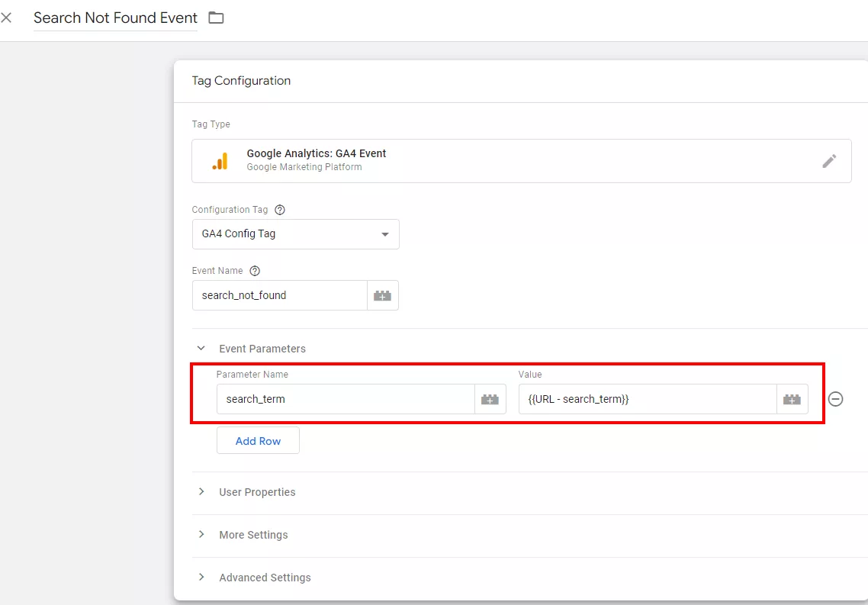
Task: Click the Tag Configuration heading
Action: click(x=241, y=81)
